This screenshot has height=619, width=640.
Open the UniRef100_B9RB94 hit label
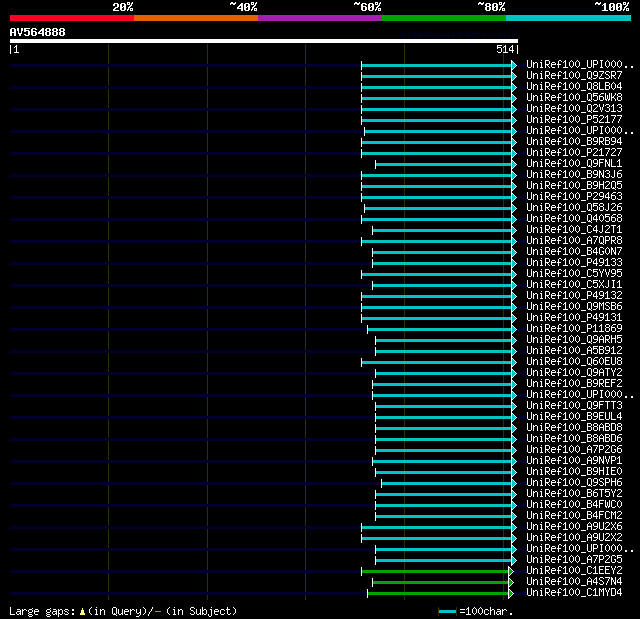point(574,142)
